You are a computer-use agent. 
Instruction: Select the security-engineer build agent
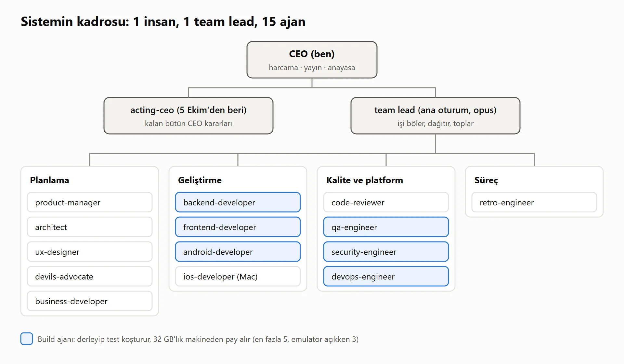(x=386, y=252)
